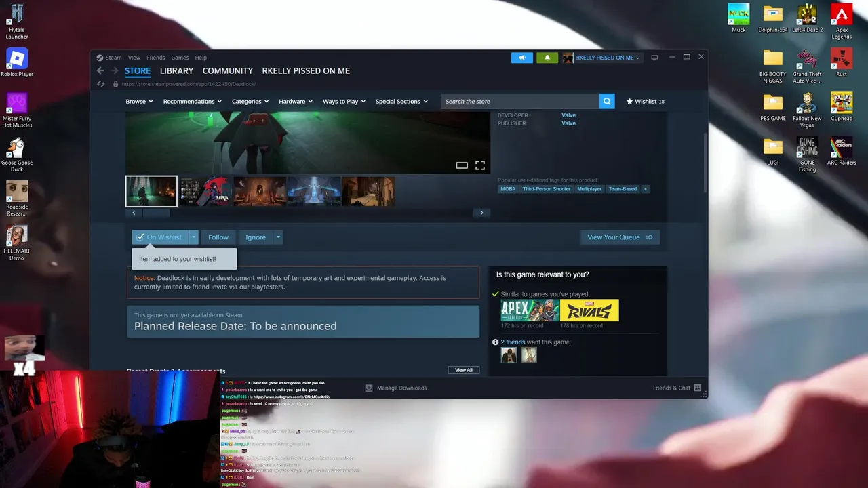Select the red character screenshot thumbnail
The height and width of the screenshot is (488, 868).
click(x=205, y=191)
